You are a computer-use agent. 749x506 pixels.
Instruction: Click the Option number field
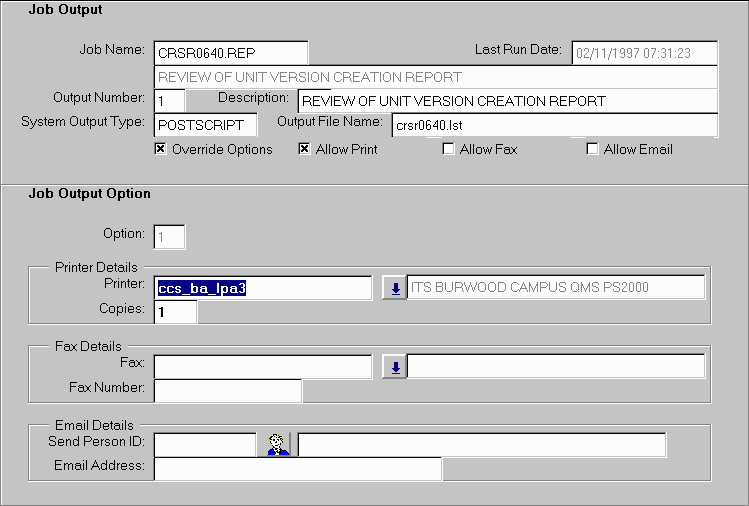point(169,236)
